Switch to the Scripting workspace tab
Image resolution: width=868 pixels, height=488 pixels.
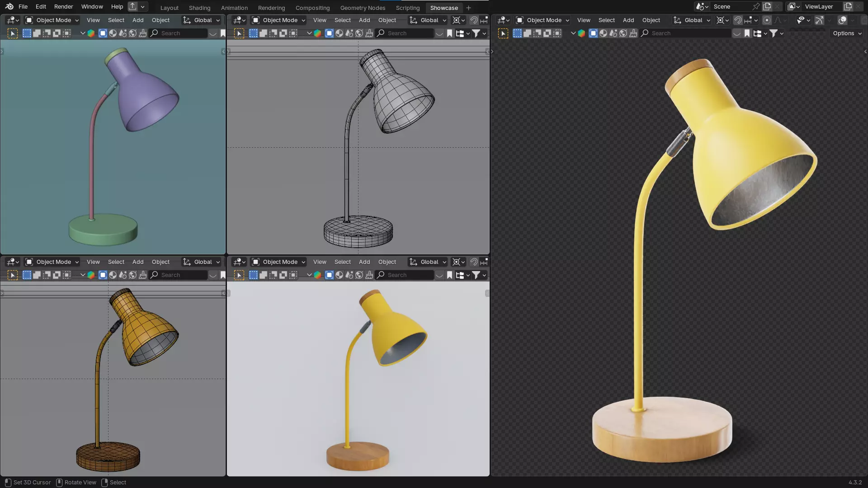click(x=408, y=8)
